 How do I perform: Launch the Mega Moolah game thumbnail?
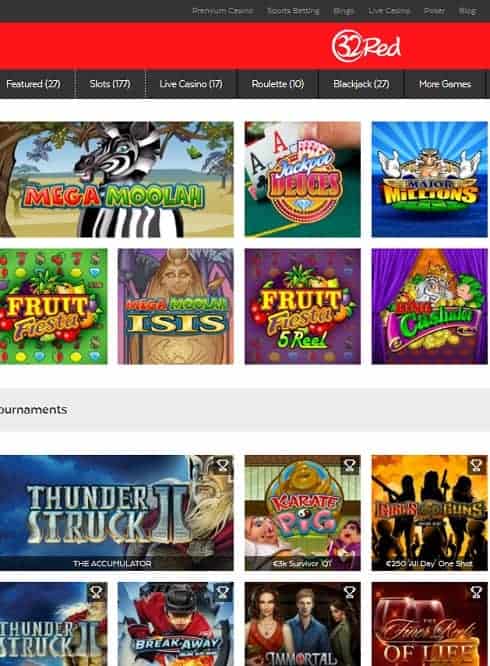pyautogui.click(x=116, y=179)
